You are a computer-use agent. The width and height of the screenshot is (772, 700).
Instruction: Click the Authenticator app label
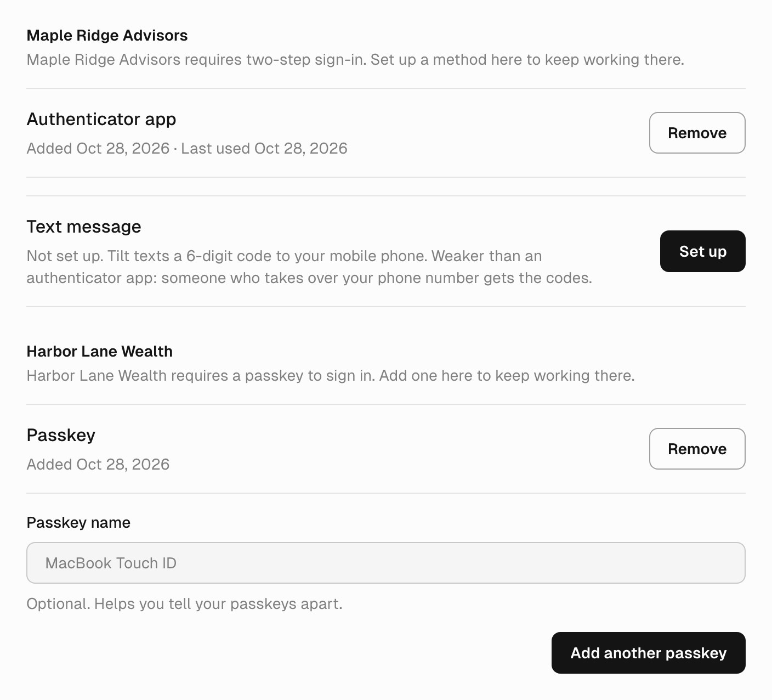pos(101,119)
